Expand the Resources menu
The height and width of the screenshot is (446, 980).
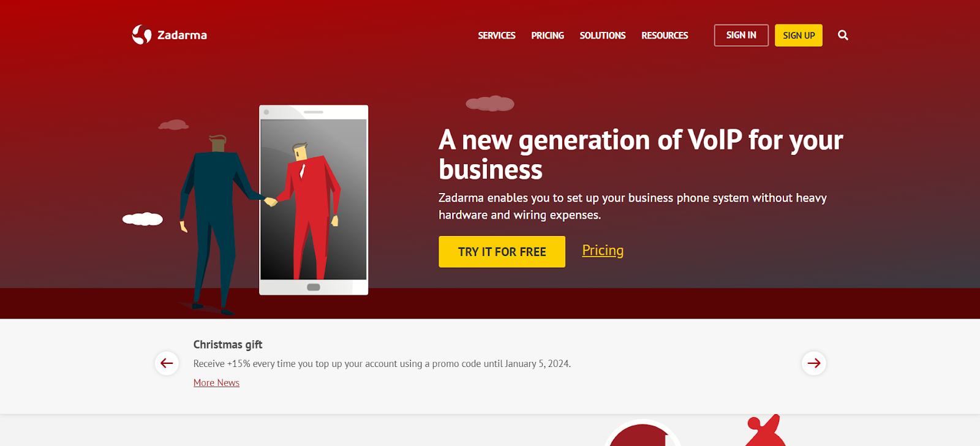pos(665,36)
